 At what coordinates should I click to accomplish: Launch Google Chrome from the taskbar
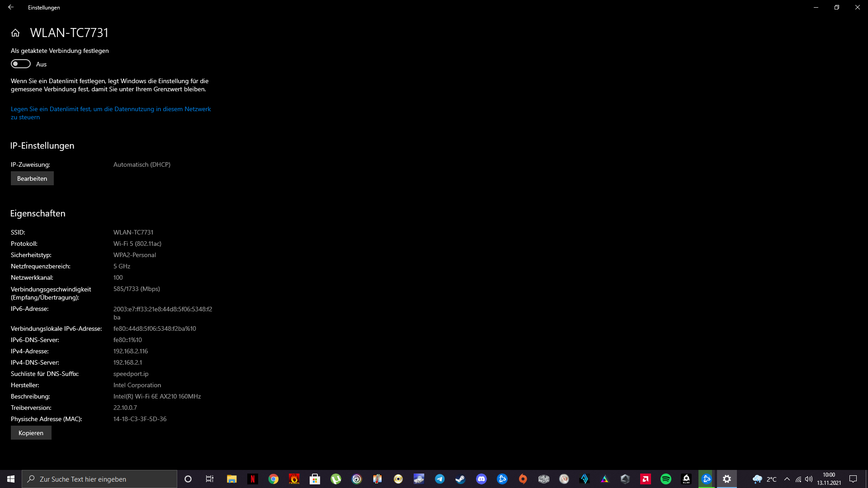[x=274, y=479]
